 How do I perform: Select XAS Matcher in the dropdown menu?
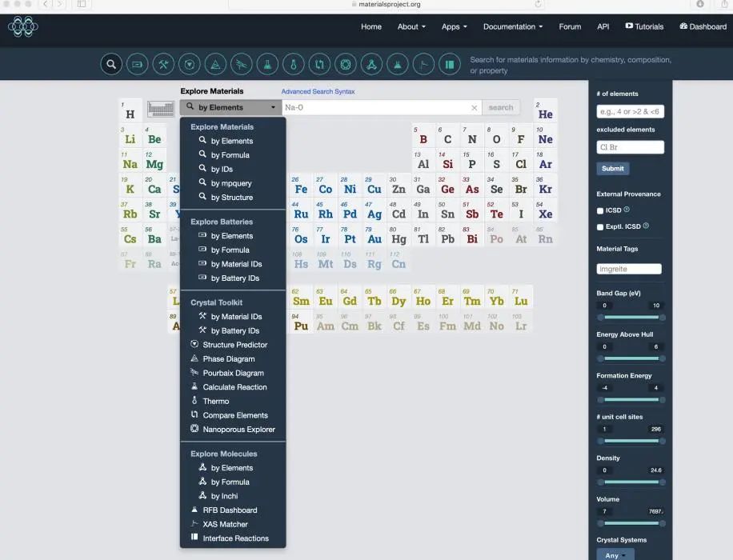[x=225, y=524]
